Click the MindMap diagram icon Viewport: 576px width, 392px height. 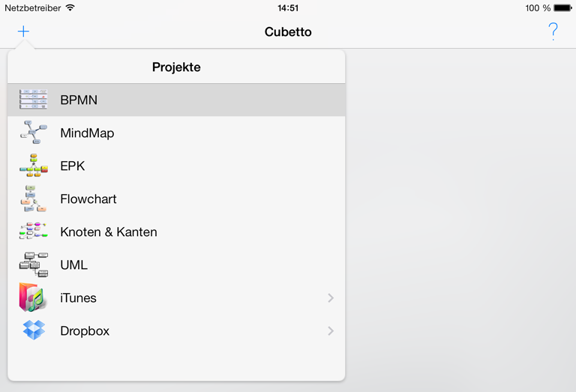coord(34,132)
